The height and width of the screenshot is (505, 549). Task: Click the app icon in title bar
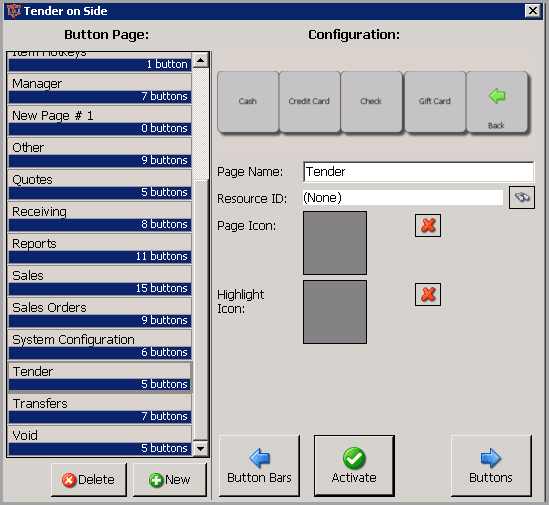[x=14, y=11]
